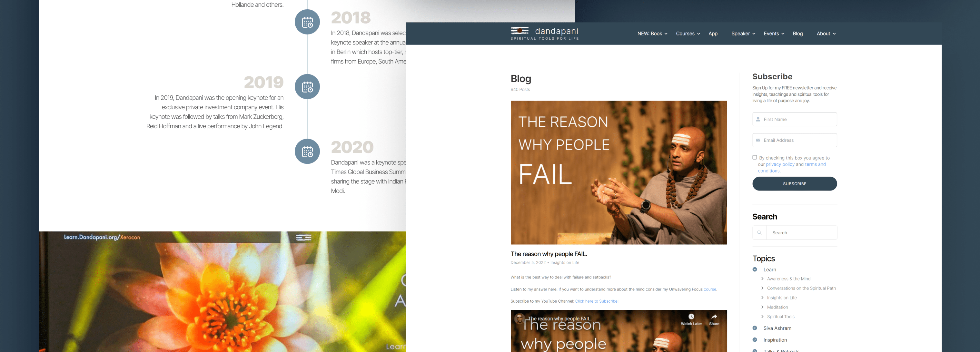The width and height of the screenshot is (980, 352).
Task: Collapse the Learn topic circle icon
Action: [755, 269]
